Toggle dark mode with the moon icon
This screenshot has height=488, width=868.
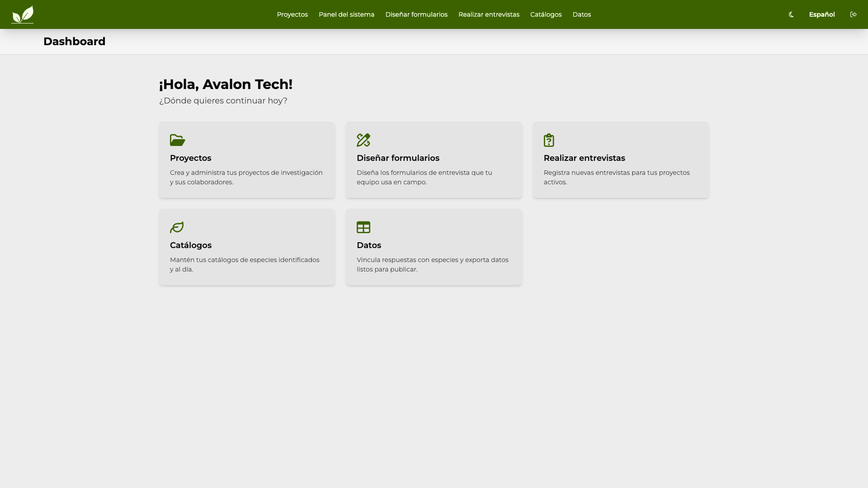click(791, 14)
